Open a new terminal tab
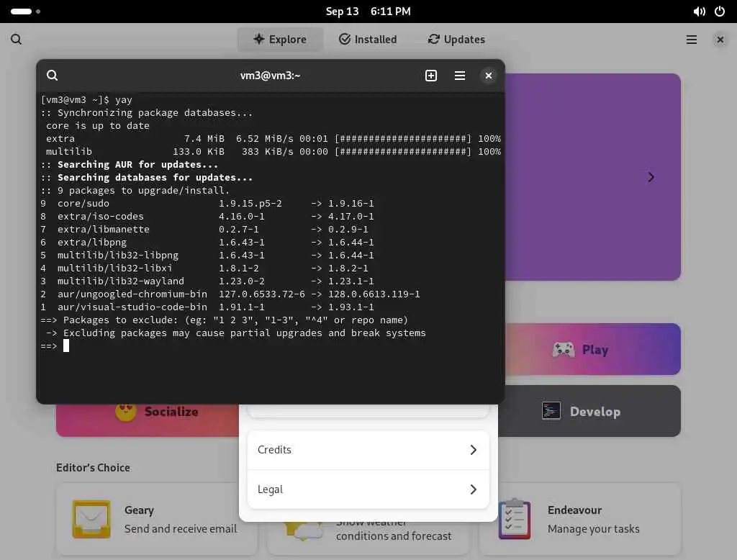737x560 pixels. click(x=431, y=76)
